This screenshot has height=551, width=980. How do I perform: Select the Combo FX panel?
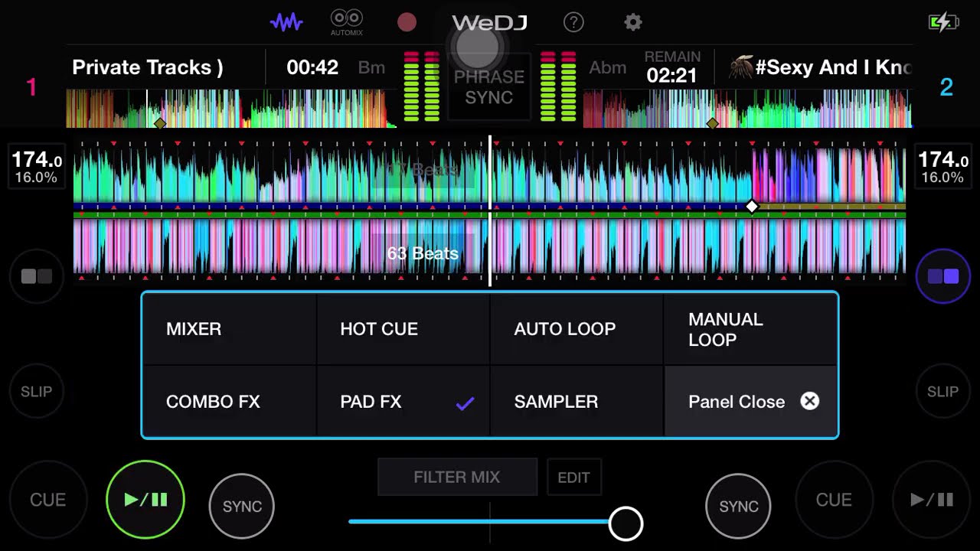click(x=230, y=401)
